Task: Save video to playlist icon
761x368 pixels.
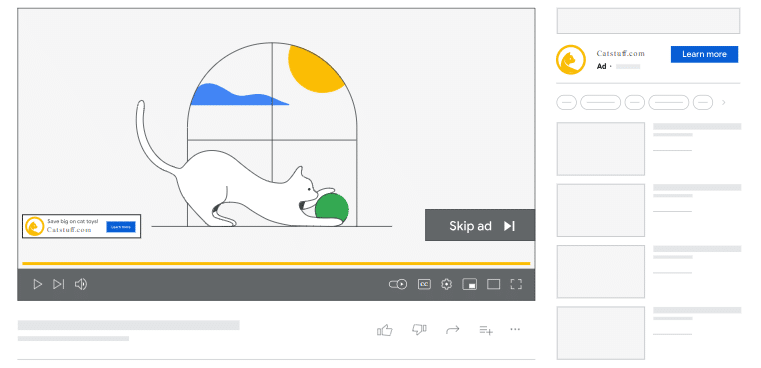Action: point(486,330)
